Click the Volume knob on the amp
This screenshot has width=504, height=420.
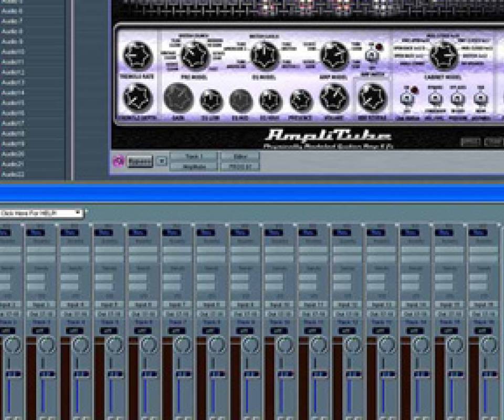(334, 97)
